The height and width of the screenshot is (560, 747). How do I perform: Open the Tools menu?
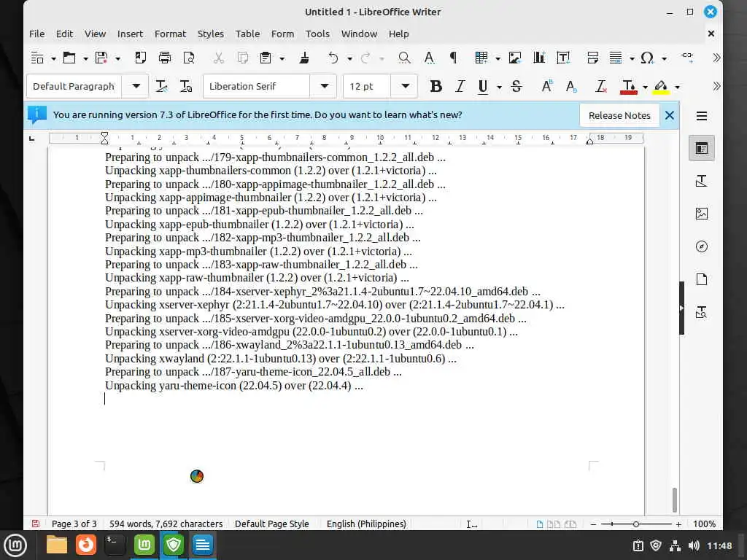pyautogui.click(x=317, y=34)
